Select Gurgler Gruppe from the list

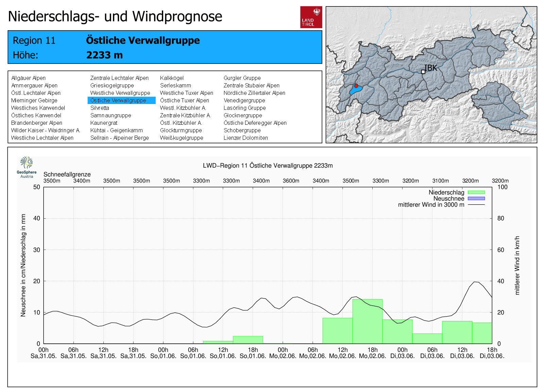(242, 78)
